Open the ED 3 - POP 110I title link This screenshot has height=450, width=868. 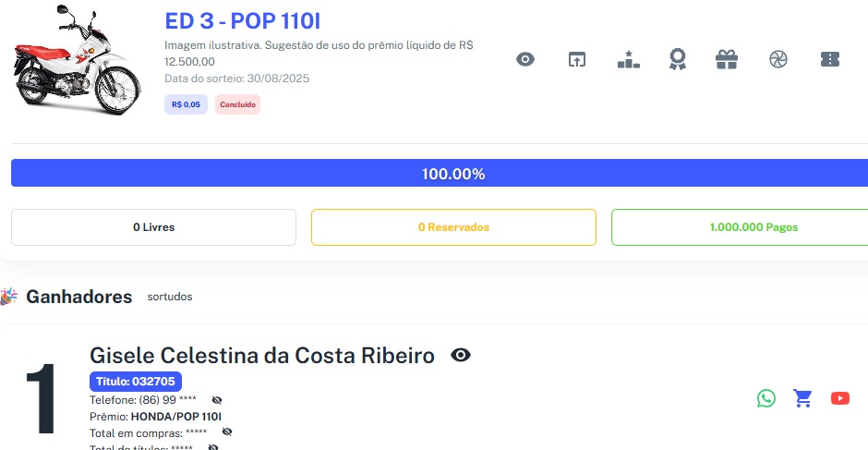click(x=242, y=21)
